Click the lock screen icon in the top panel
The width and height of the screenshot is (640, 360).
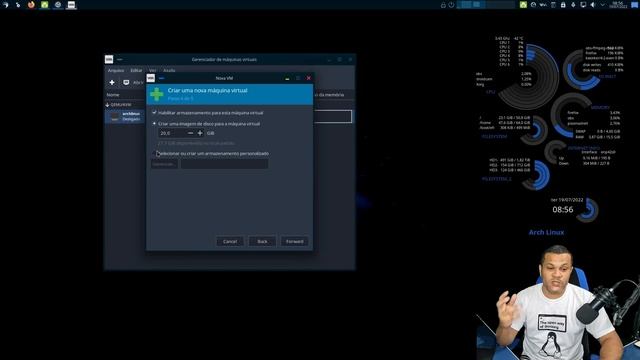coord(443,5)
